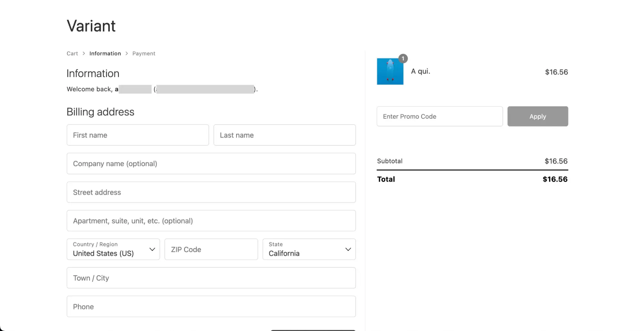Image resolution: width=644 pixels, height=331 pixels.
Task: Go back to Cart breadcrumb
Action: 72,54
